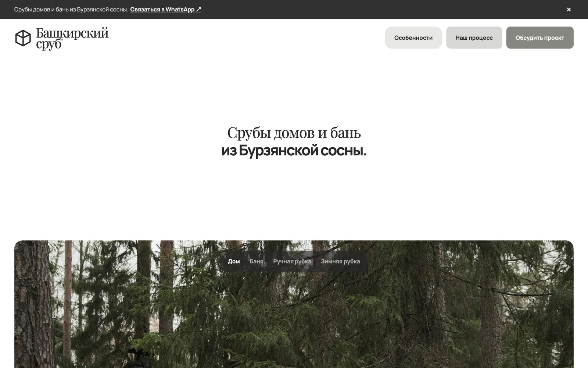Select the Дом tab
Screen dimensions: 588x368
pyautogui.click(x=234, y=261)
